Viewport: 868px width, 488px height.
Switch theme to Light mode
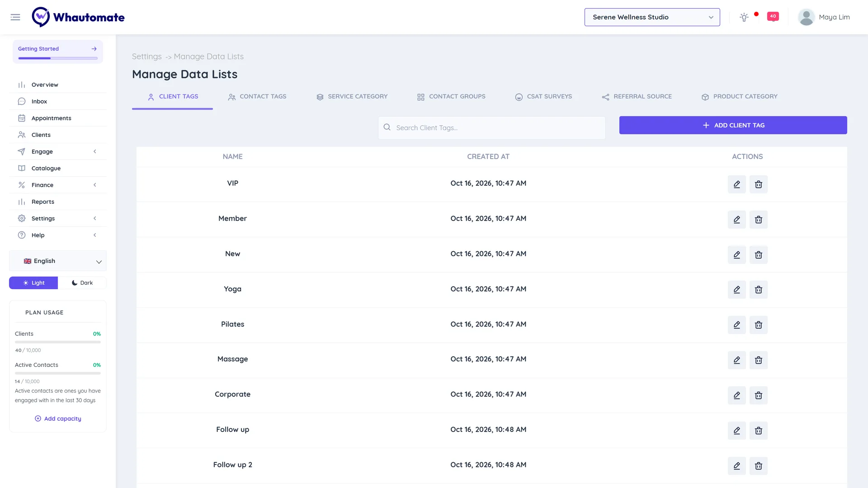click(33, 283)
